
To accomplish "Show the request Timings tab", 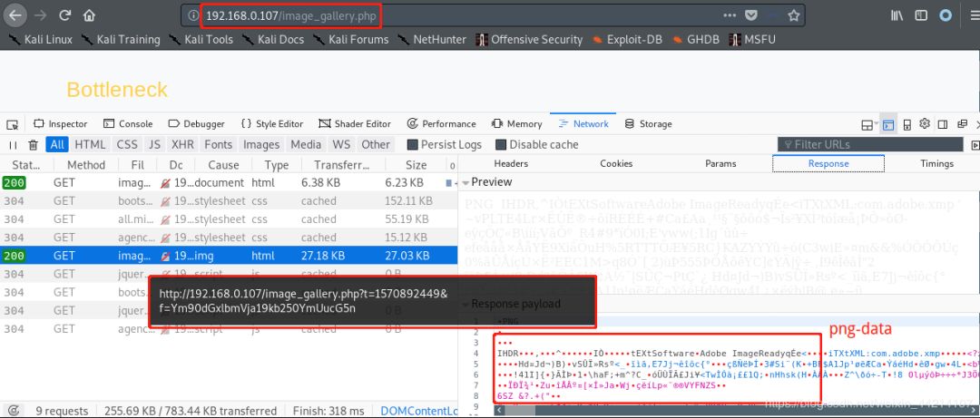I will click(936, 164).
